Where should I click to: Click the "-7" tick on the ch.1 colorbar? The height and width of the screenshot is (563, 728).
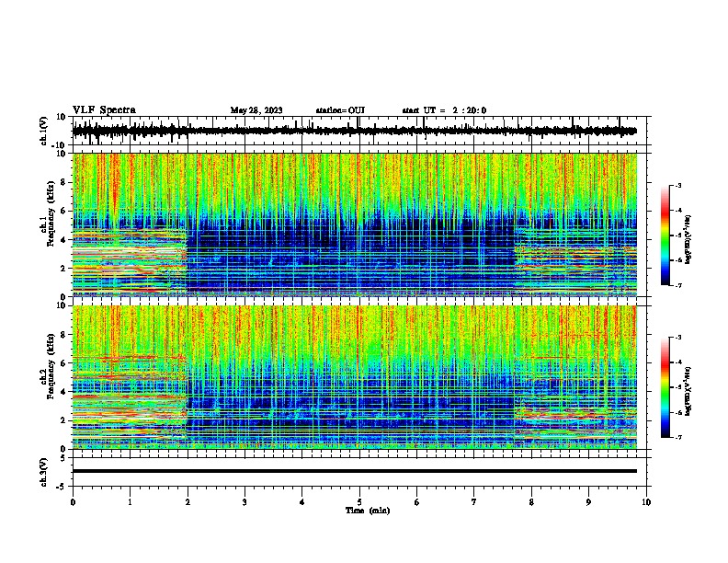[x=678, y=285]
